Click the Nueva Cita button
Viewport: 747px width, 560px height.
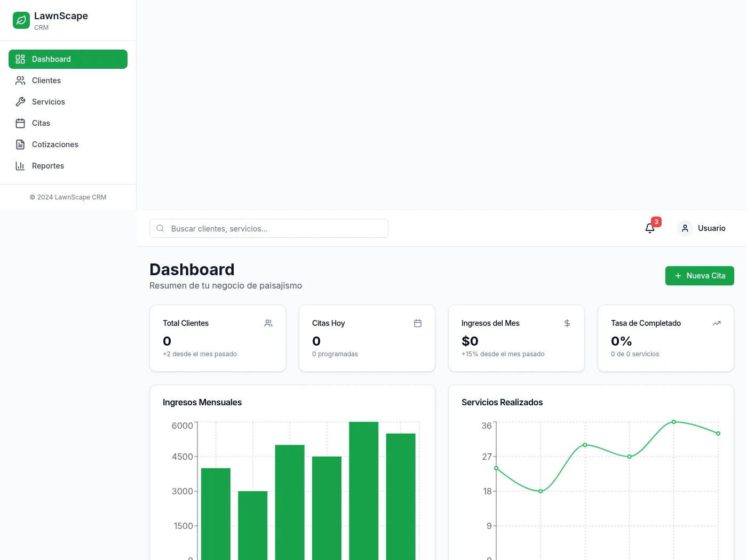tap(700, 276)
